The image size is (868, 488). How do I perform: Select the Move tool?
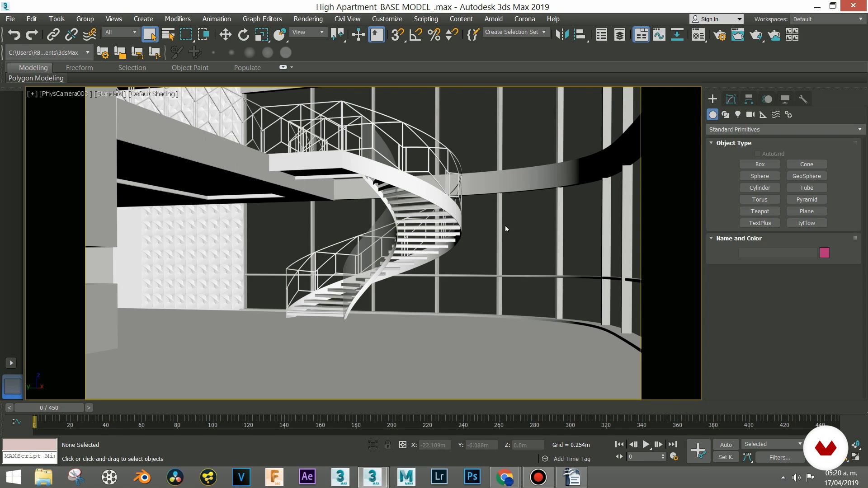(225, 35)
